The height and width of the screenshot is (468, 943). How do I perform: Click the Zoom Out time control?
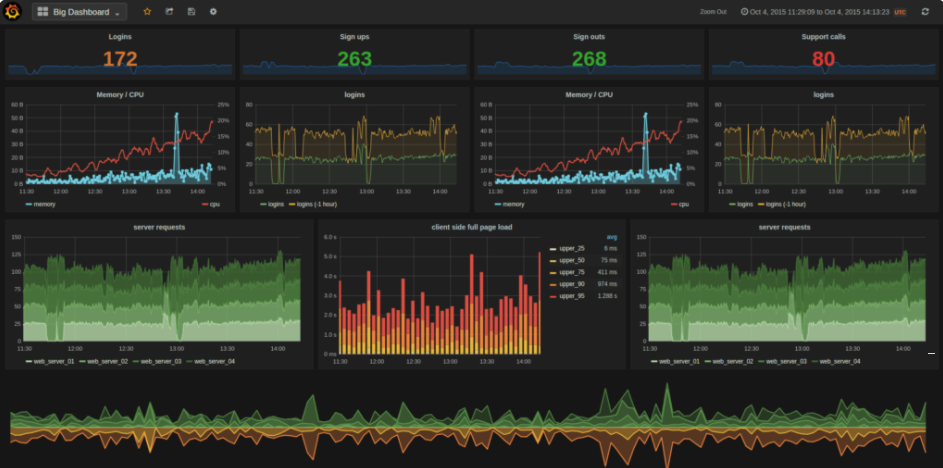pyautogui.click(x=713, y=12)
